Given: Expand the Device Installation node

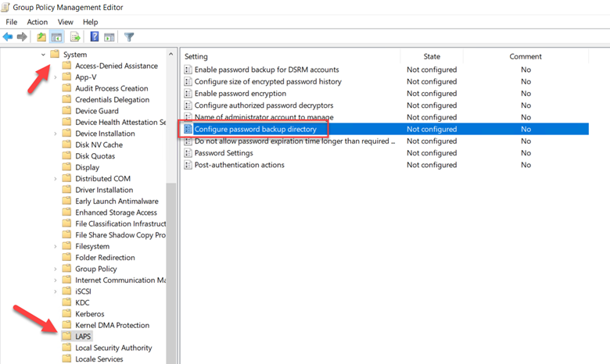Looking at the screenshot, I should click(56, 134).
